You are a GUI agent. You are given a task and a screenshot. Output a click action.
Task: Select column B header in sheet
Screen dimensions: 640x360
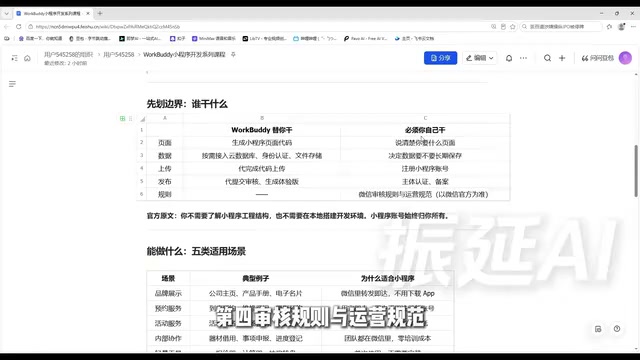(x=262, y=118)
